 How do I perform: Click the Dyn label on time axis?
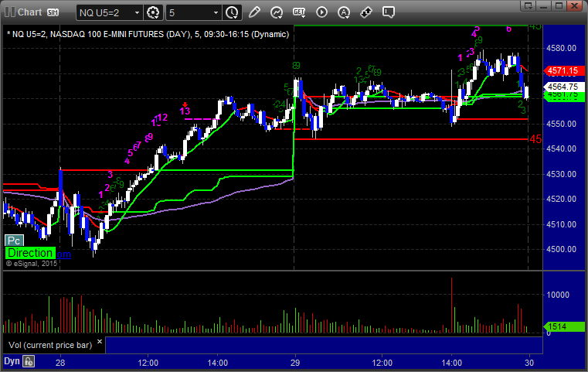click(x=12, y=361)
